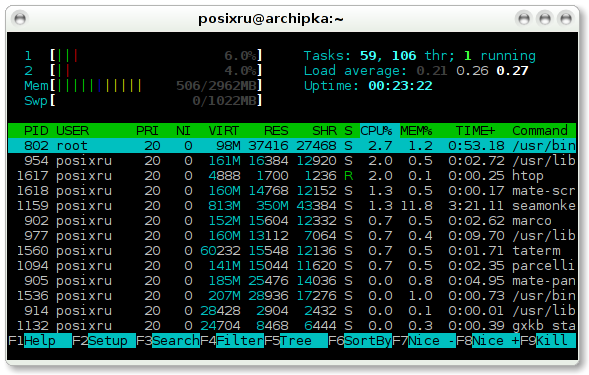Open the F4 Filter option
The image size is (589, 375).
(x=232, y=340)
